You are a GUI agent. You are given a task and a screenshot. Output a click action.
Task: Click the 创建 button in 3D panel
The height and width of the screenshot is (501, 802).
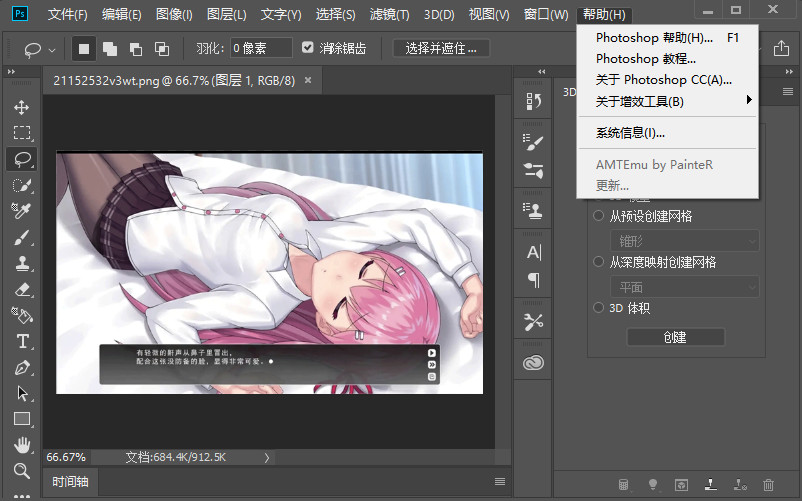[675, 337]
